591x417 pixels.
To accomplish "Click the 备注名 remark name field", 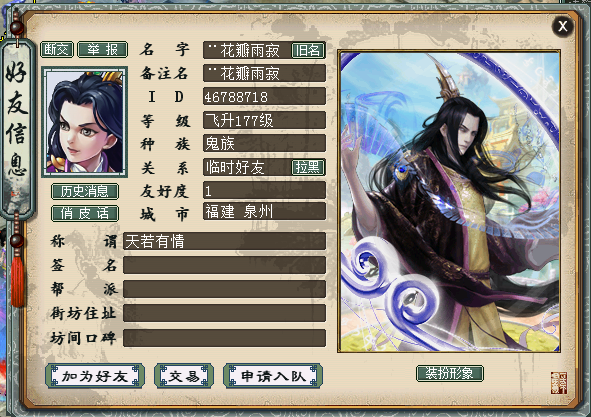I will [x=264, y=74].
